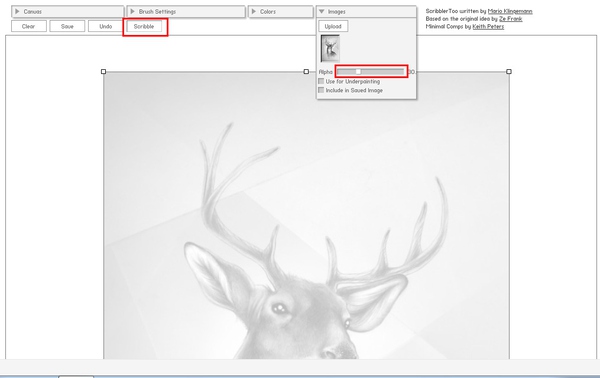This screenshot has width=600, height=378.
Task: Check Include in Saved Image
Action: [321, 90]
